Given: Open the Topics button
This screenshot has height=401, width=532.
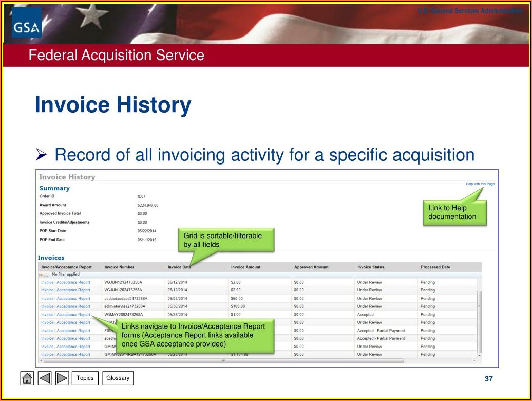Looking at the screenshot, I should pyautogui.click(x=85, y=378).
